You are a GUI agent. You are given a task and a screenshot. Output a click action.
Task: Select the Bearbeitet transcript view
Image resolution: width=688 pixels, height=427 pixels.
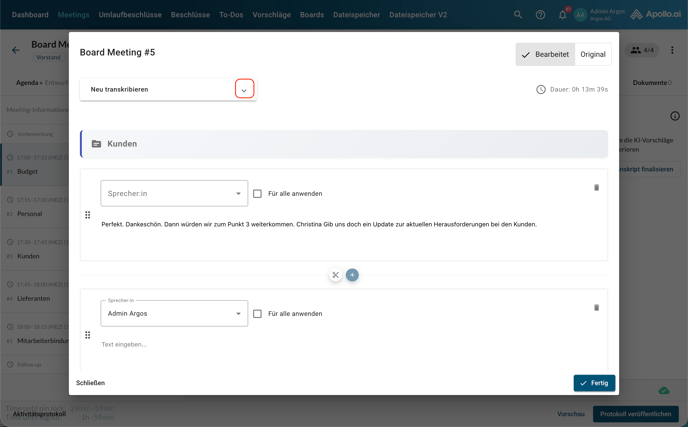[545, 54]
